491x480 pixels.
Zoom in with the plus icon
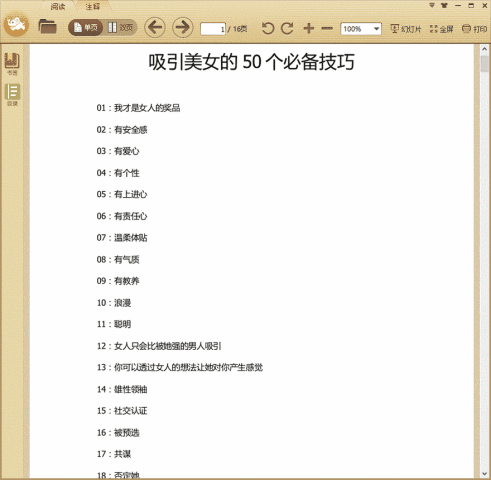pyautogui.click(x=309, y=28)
